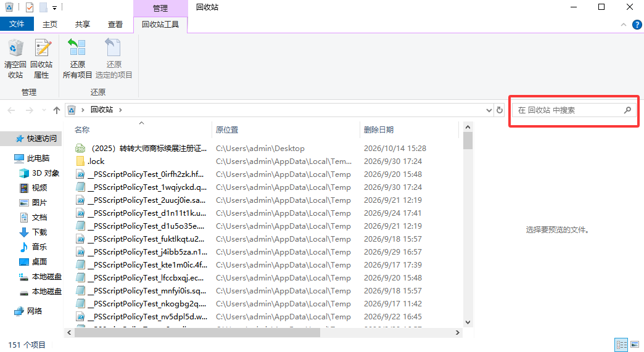Go forward with the forward arrow

(x=29, y=110)
